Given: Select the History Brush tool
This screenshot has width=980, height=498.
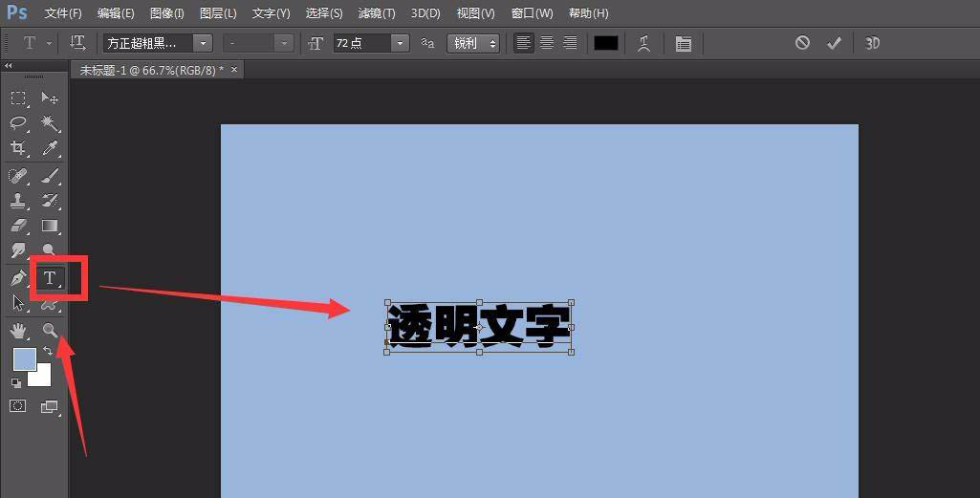Looking at the screenshot, I should coord(50,201).
